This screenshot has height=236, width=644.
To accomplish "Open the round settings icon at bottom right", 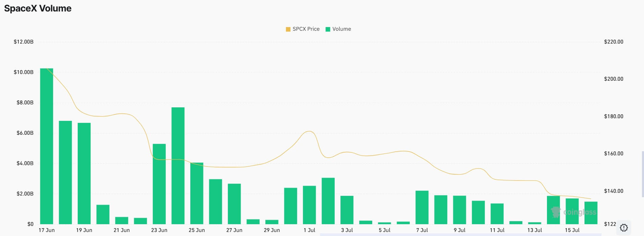I will point(624,228).
